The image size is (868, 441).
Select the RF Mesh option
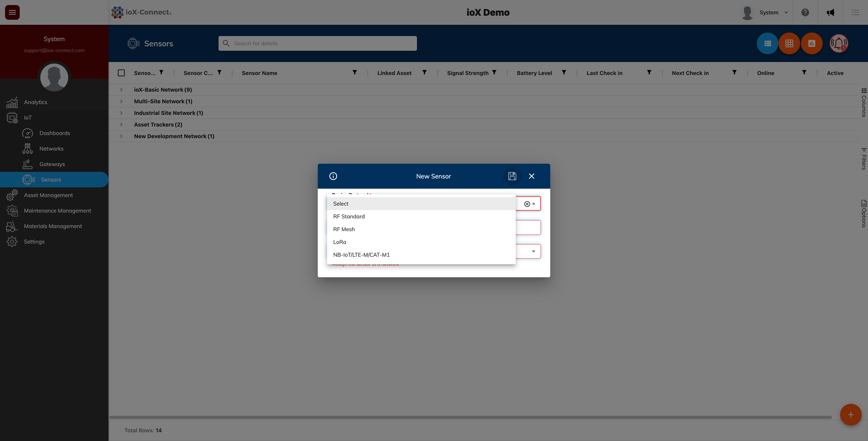[x=344, y=229]
